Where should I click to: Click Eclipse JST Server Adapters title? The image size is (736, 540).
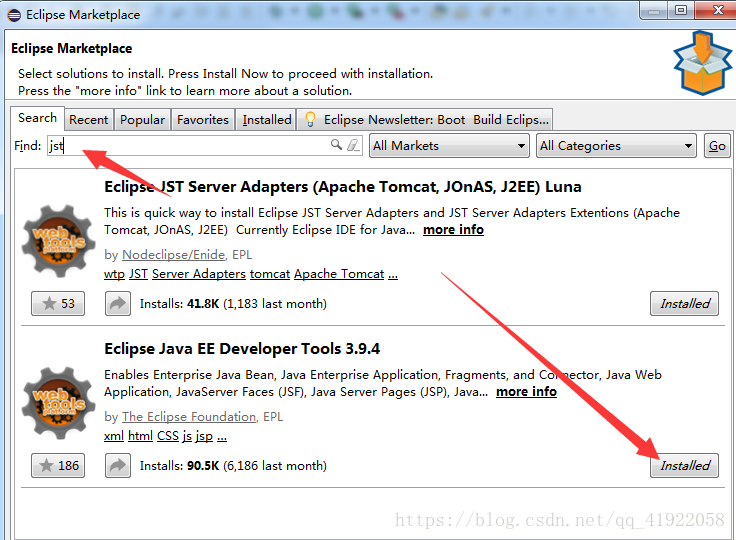coord(343,186)
